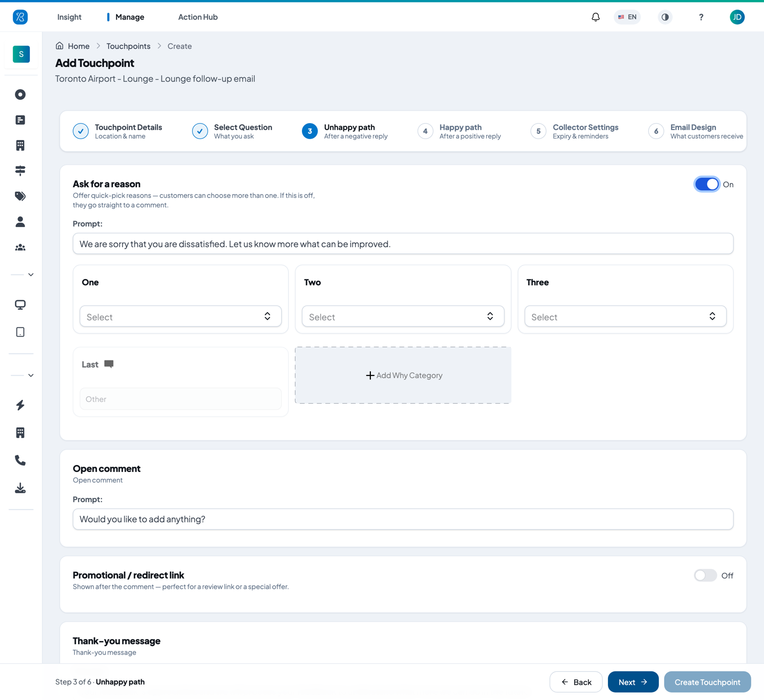
Task: Open the circle record icon in the sidebar
Action: click(20, 94)
